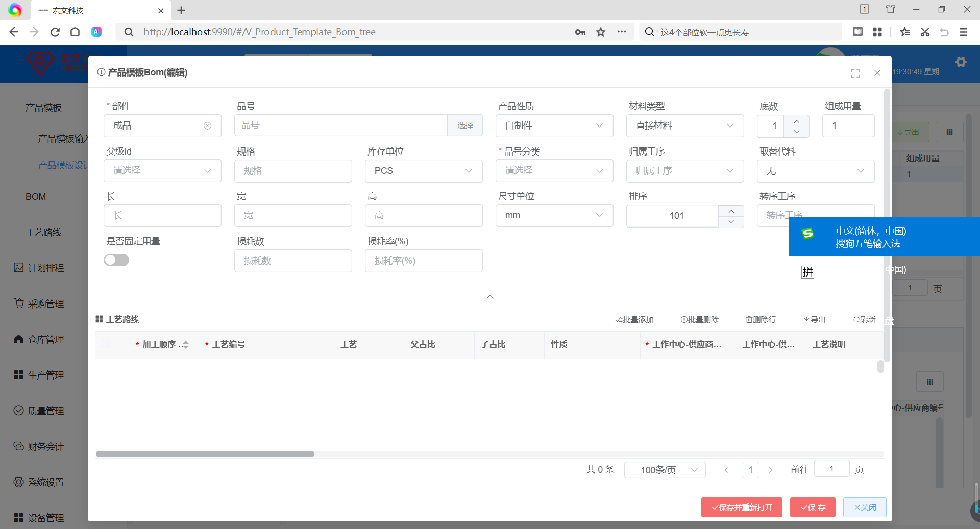Open 计划排程 in the sidebar
Image resolution: width=980 pixels, height=529 pixels.
pyautogui.click(x=39, y=268)
